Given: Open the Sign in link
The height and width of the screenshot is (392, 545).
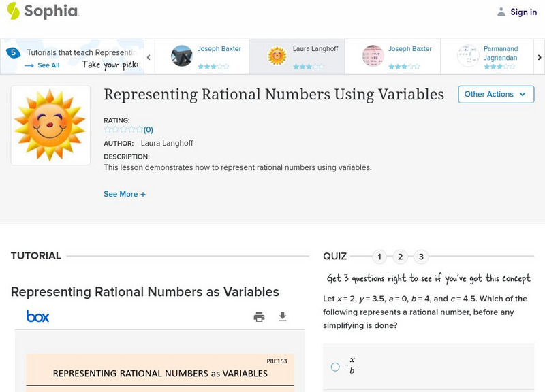Looking at the screenshot, I should 523,12.
